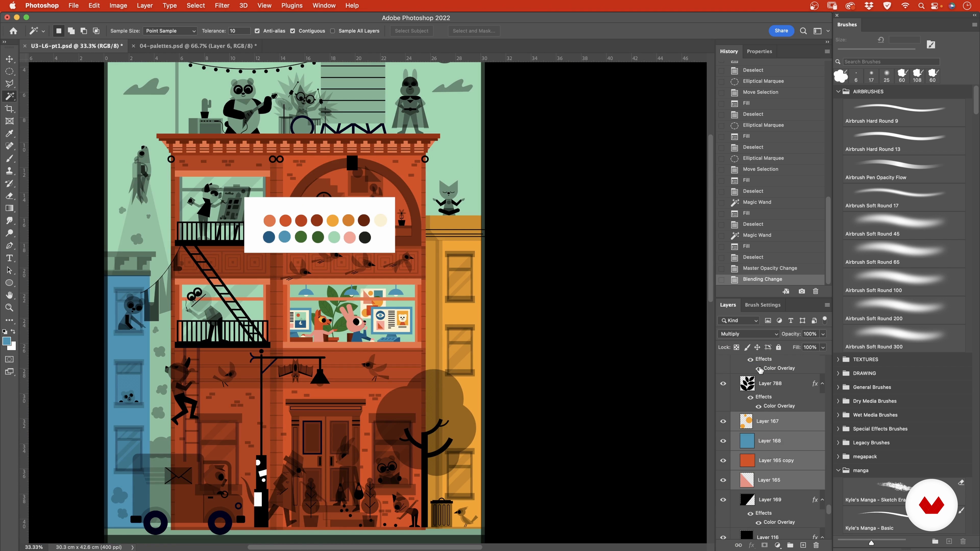Open the Fill percentage dropdown arrow
The height and width of the screenshot is (551, 980).
coord(823,347)
